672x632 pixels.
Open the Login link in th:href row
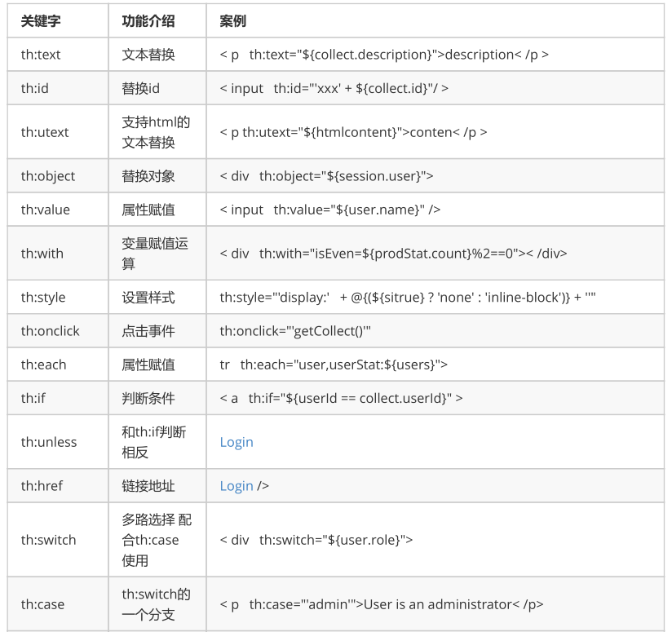pyautogui.click(x=237, y=486)
